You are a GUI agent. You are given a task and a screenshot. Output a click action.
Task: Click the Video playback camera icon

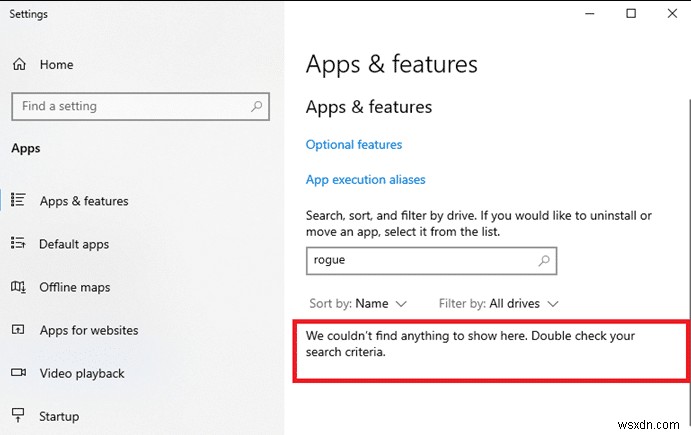[x=18, y=373]
